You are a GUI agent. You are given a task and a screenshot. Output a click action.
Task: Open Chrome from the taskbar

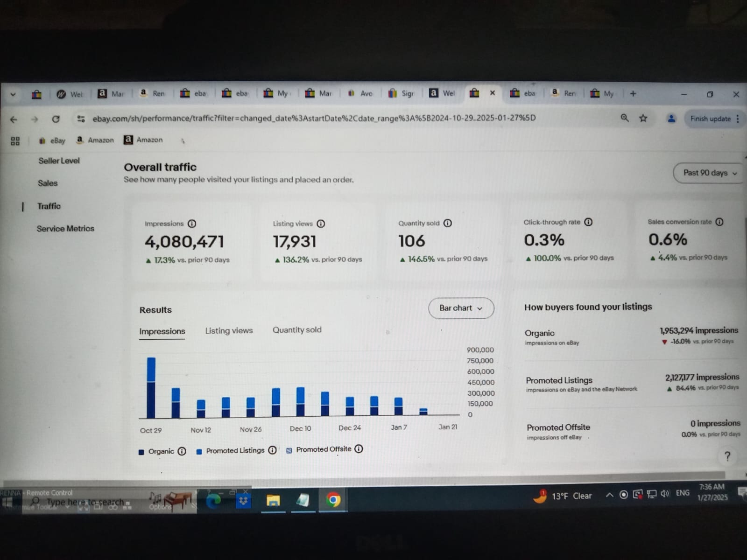click(333, 500)
